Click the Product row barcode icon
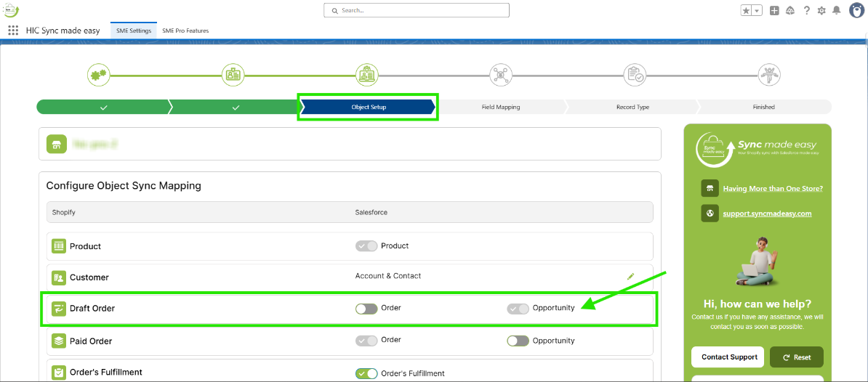868x382 pixels. click(59, 246)
